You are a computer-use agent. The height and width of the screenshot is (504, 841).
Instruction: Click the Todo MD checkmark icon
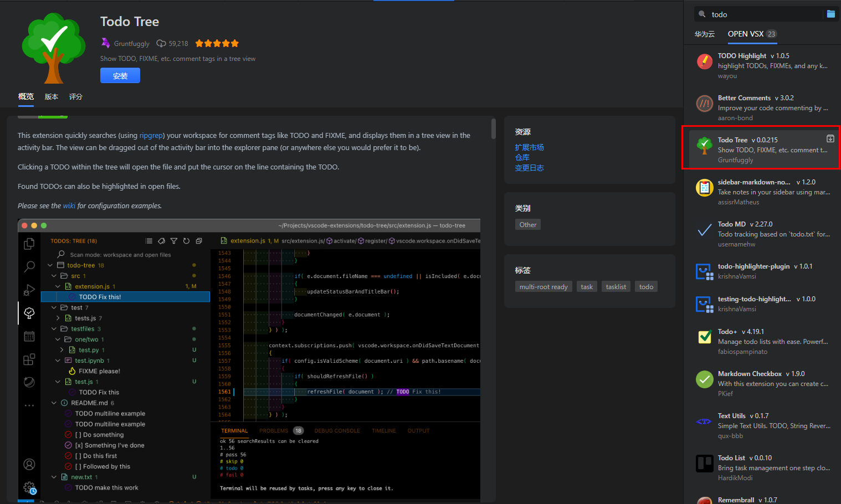704,229
